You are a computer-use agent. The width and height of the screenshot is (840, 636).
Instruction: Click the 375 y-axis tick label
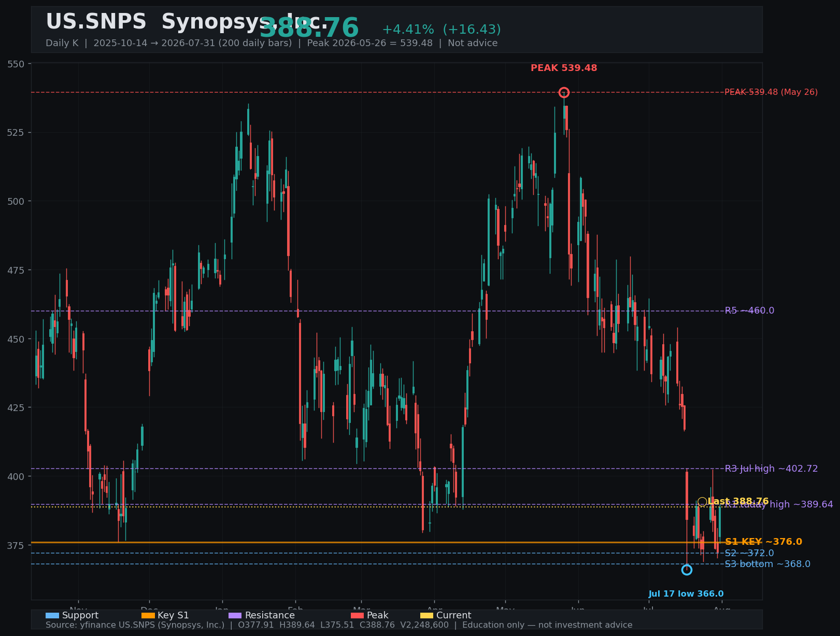(x=16, y=545)
